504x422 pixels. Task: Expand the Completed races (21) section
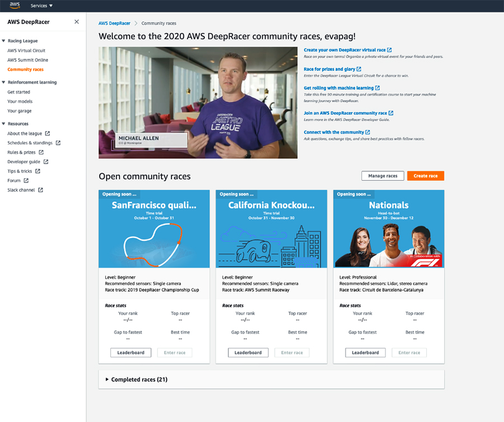[108, 379]
